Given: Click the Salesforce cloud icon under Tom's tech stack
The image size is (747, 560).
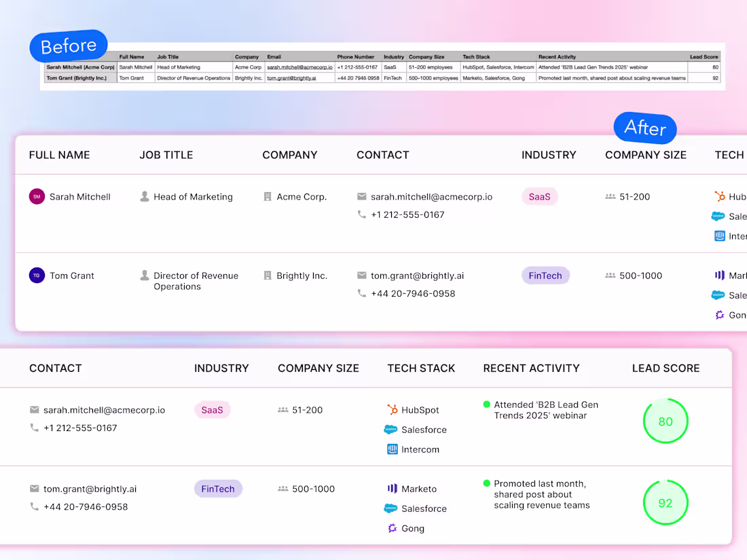Looking at the screenshot, I should [x=393, y=508].
